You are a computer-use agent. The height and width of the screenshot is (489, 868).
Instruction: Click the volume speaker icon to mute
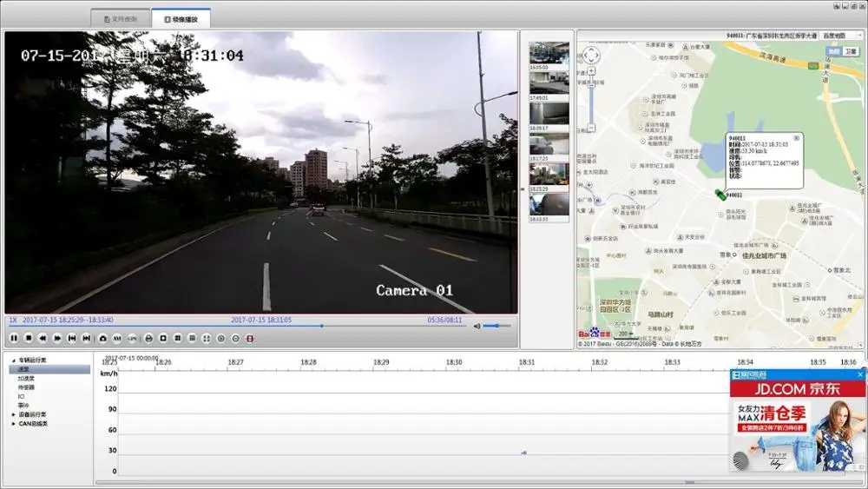point(477,326)
